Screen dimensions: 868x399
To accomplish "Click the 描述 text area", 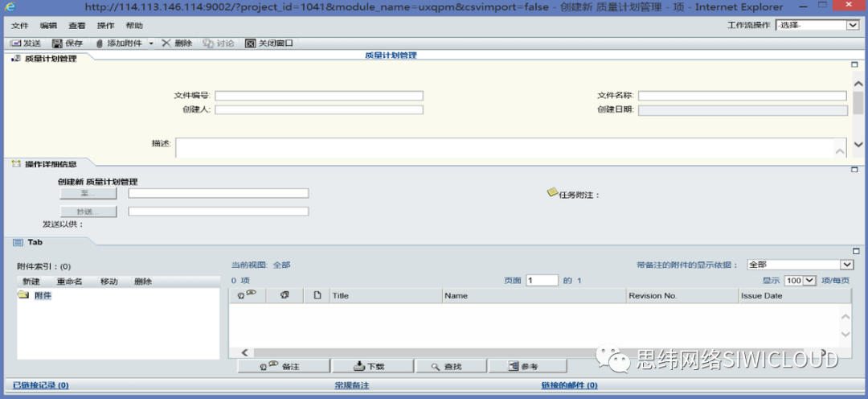I will (x=510, y=148).
